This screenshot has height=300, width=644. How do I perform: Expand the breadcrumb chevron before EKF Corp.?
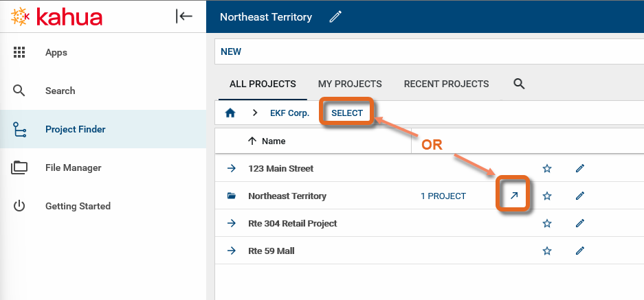tap(254, 113)
